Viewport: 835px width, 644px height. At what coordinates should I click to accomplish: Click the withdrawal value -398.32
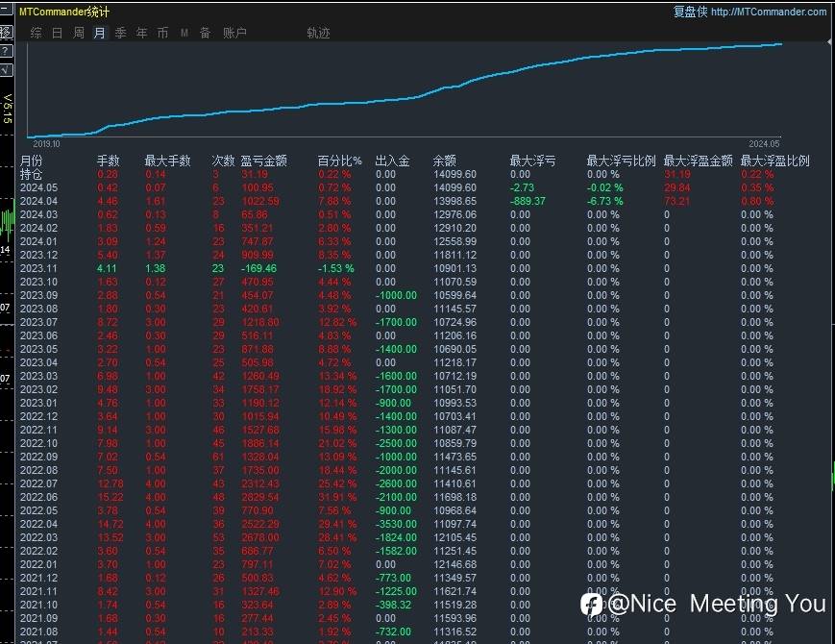tap(393, 606)
